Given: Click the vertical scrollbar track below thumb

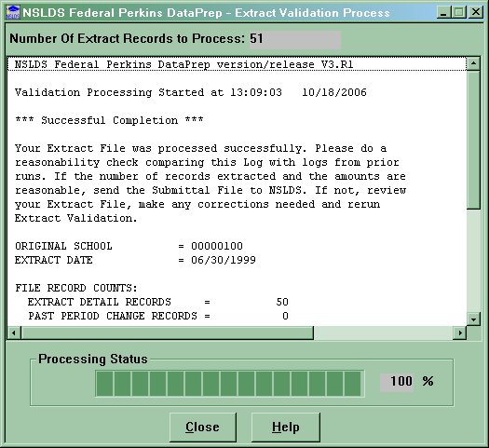Looking at the screenshot, I should pyautogui.click(x=473, y=261).
